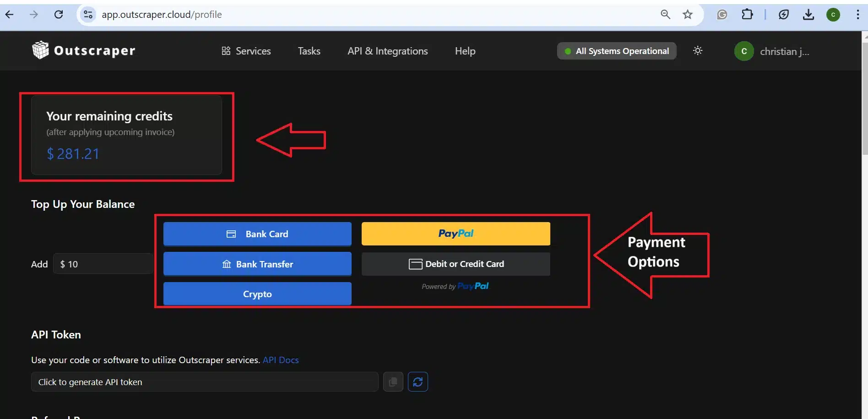The image size is (868, 419).
Task: Bookmark this page with star icon
Action: point(687,15)
